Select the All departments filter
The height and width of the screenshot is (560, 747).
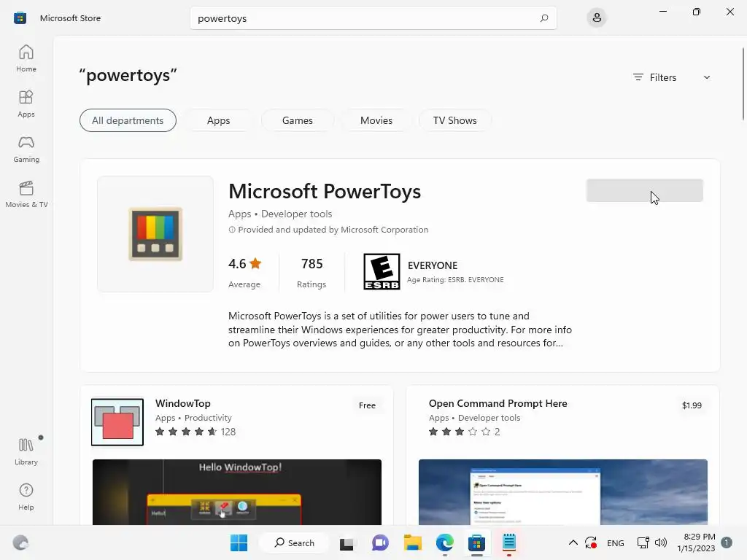tap(128, 120)
